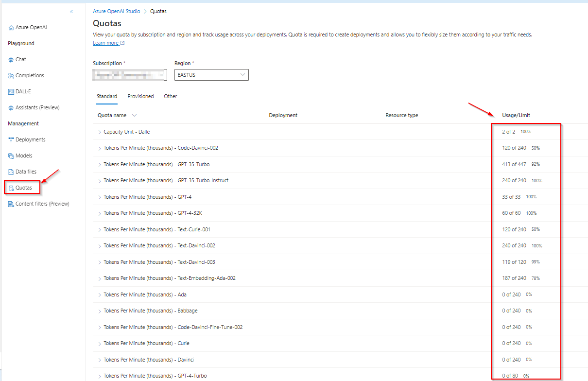Expand the Davinci quota row
588x381 pixels.
[100, 360]
